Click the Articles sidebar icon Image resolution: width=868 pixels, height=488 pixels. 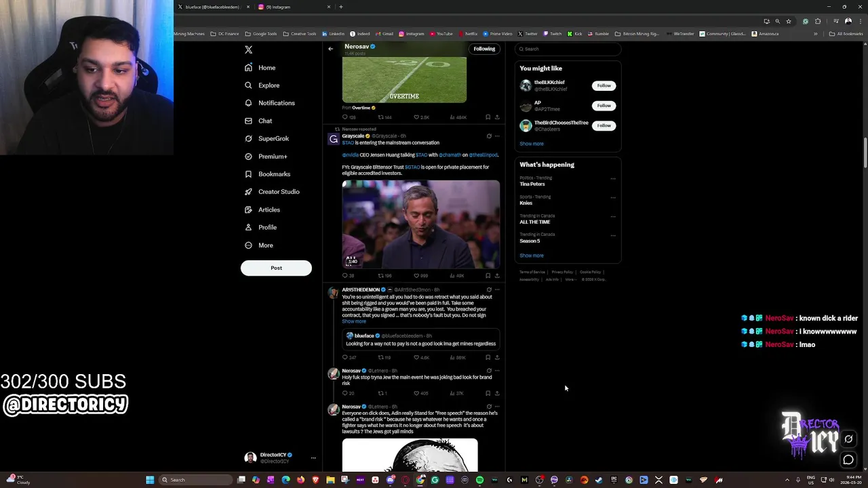click(x=248, y=209)
